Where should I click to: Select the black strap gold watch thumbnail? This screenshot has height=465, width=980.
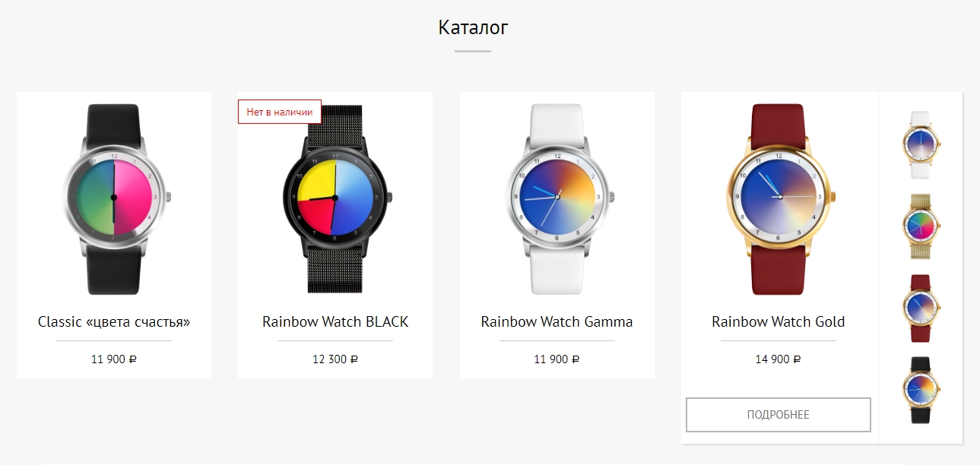click(921, 390)
